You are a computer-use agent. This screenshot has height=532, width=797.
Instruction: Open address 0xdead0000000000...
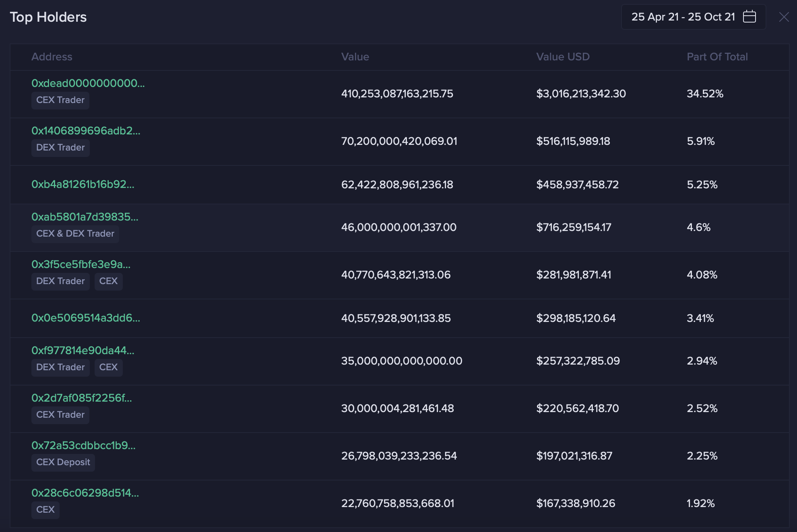[x=88, y=83]
